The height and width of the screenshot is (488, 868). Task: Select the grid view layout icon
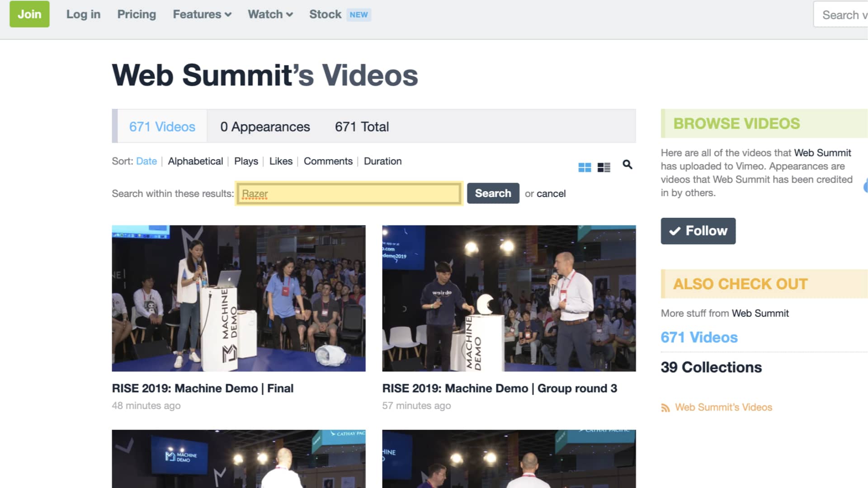(585, 166)
